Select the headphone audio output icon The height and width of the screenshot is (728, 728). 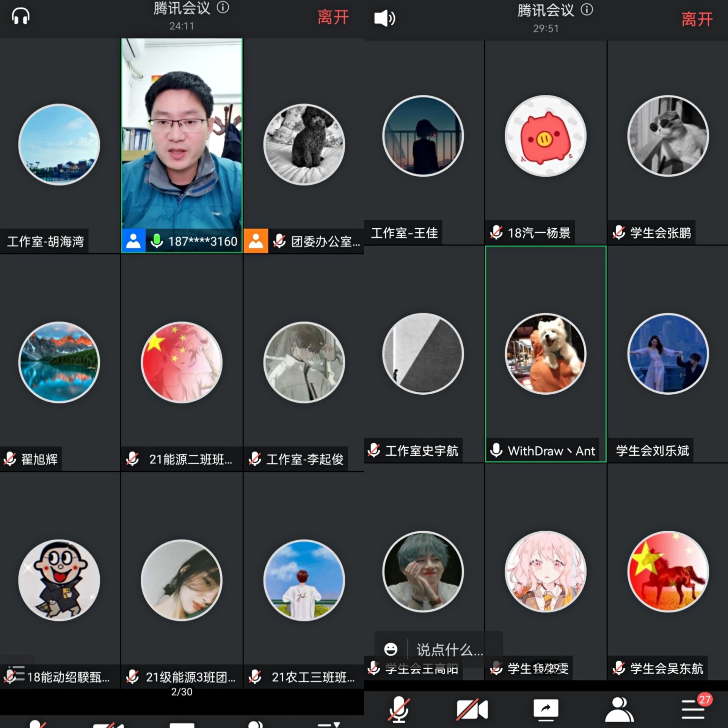coord(21,17)
